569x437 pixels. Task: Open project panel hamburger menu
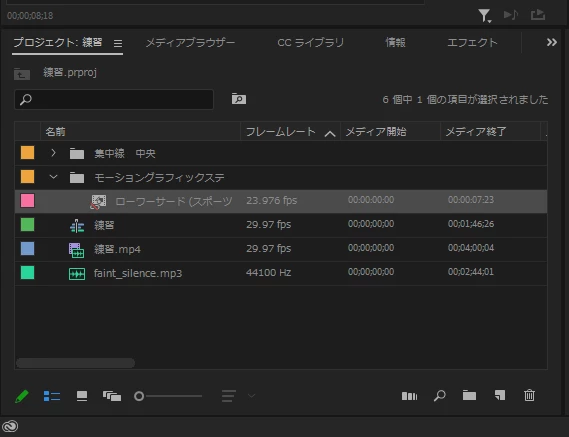click(118, 44)
